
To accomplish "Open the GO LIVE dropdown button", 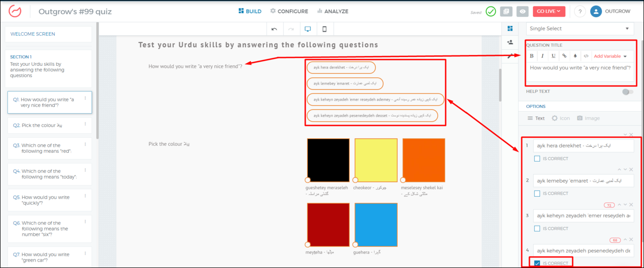I will pyautogui.click(x=549, y=12).
